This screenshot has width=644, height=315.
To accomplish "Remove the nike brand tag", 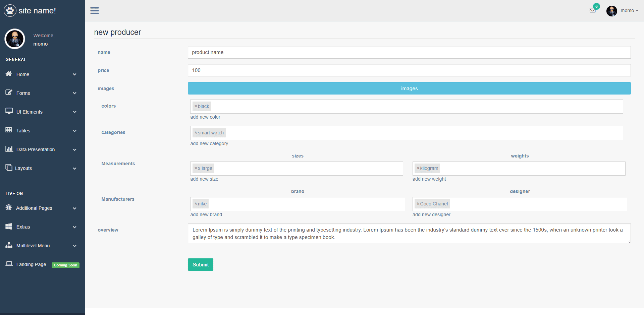I will (196, 204).
